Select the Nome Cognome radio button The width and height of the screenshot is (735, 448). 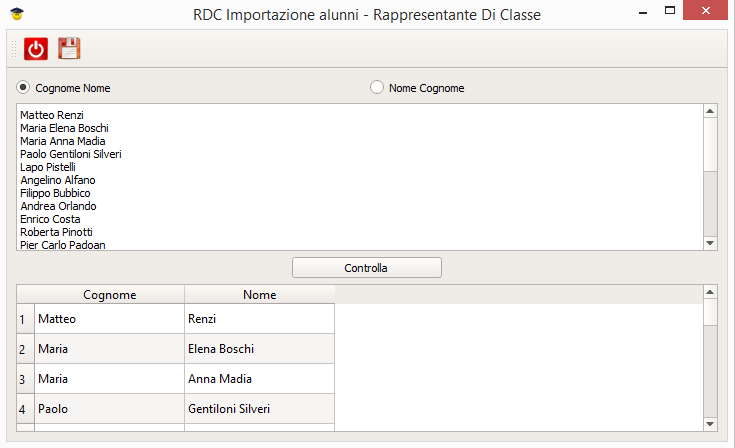pos(377,87)
